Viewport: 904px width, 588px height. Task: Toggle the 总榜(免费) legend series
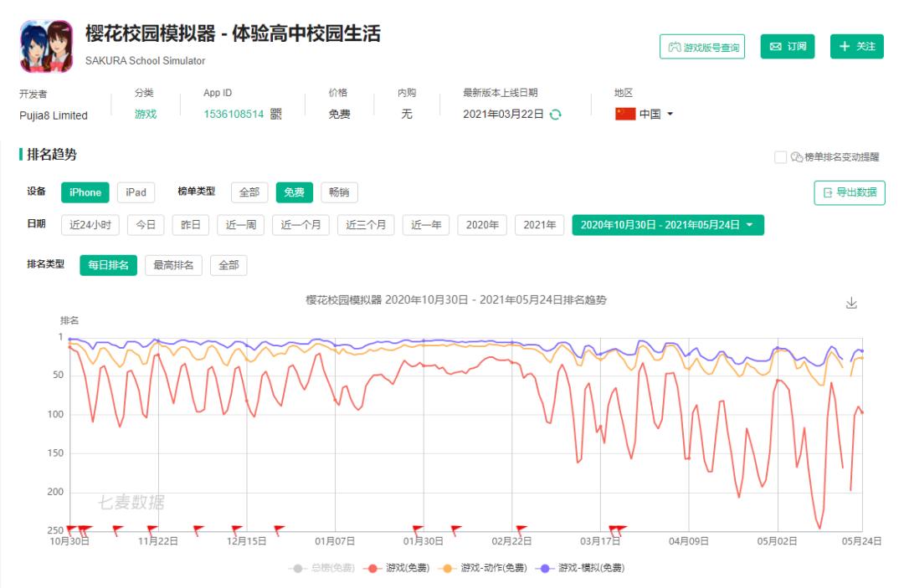pos(321,569)
